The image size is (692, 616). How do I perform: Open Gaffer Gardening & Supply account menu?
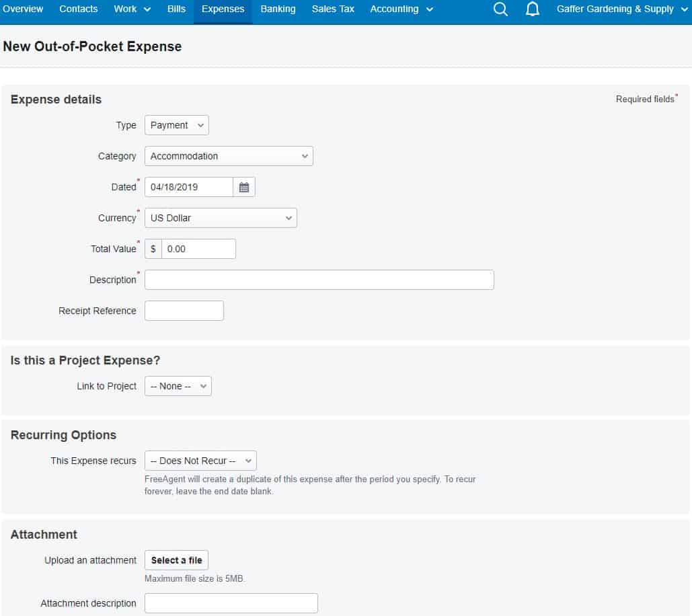point(622,9)
